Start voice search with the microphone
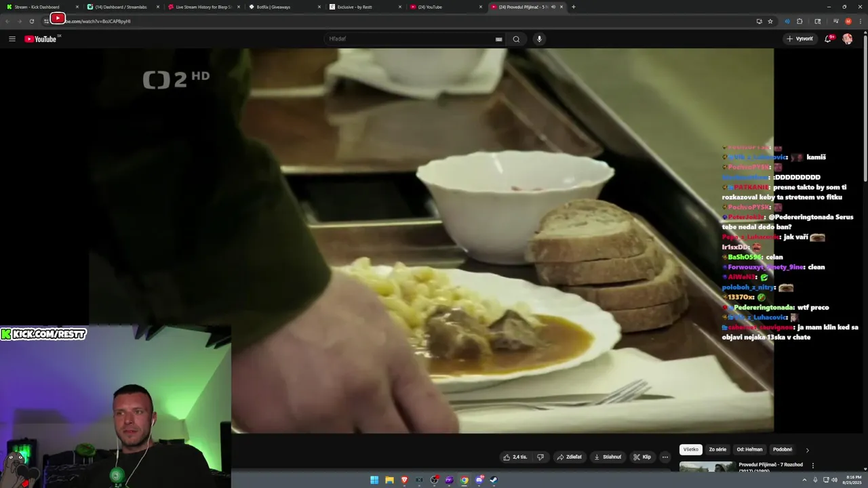868x488 pixels. point(540,39)
